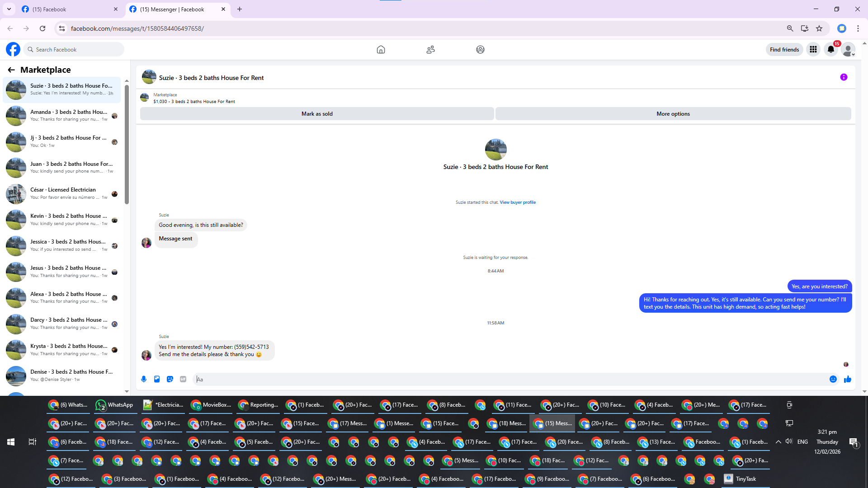The image size is (868, 488).
Task: Send a thumbs-up like
Action: pos(848,379)
